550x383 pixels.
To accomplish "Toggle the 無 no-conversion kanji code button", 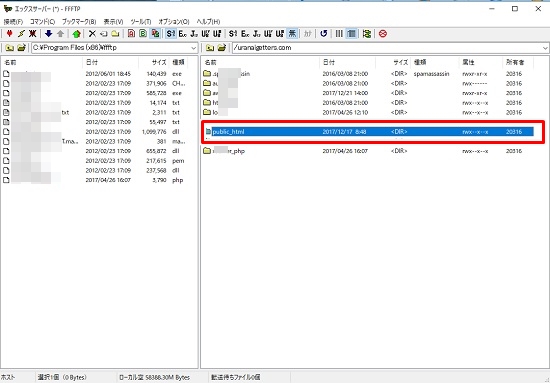I will point(292,34).
